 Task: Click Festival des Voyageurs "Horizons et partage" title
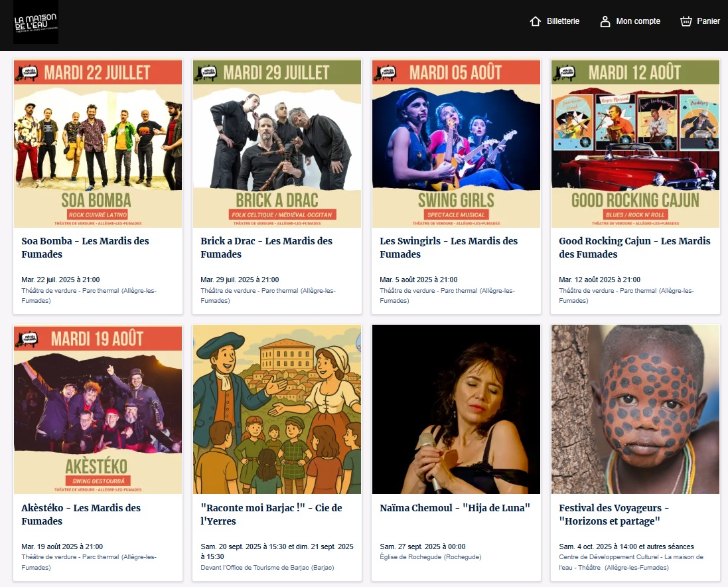coord(614,515)
